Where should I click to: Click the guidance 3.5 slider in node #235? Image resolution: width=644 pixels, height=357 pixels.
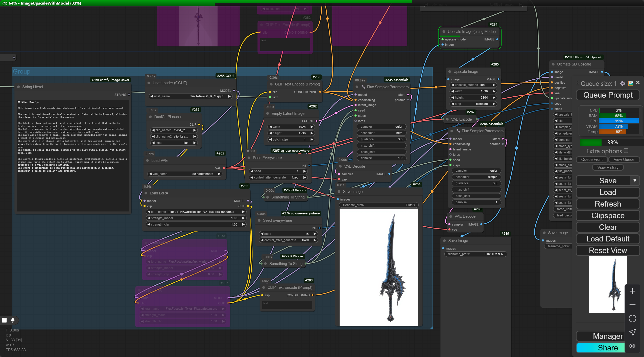pos(381,139)
